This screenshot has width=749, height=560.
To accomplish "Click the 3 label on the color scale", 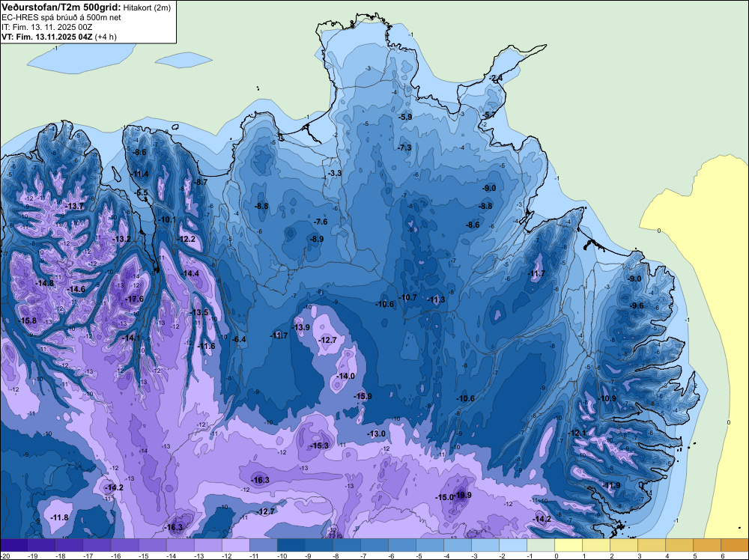I will tap(640, 556).
